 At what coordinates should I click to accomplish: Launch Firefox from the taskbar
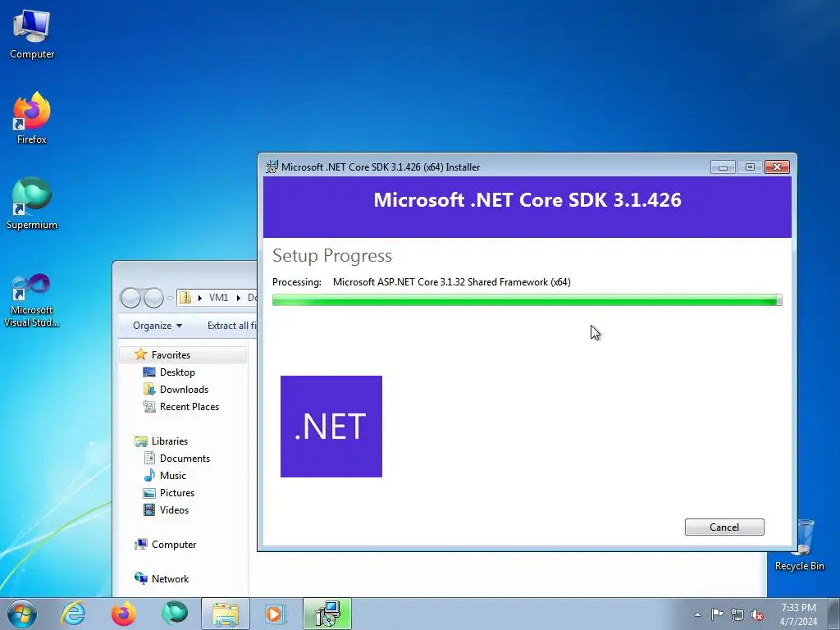pos(124,614)
